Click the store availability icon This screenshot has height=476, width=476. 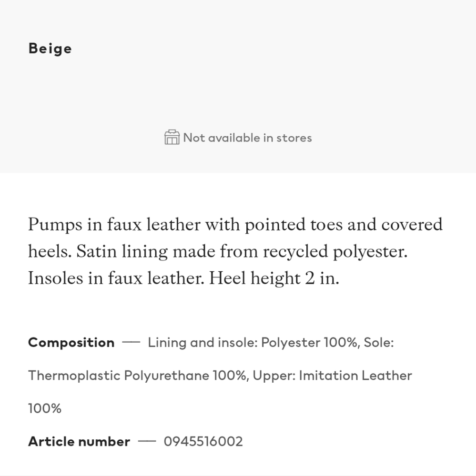172,137
